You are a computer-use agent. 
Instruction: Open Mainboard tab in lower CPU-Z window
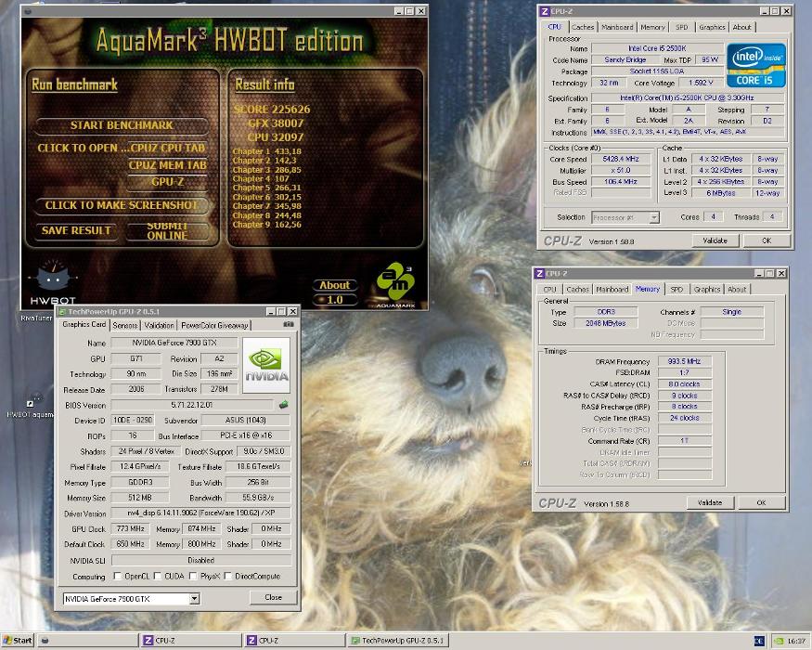coord(612,289)
